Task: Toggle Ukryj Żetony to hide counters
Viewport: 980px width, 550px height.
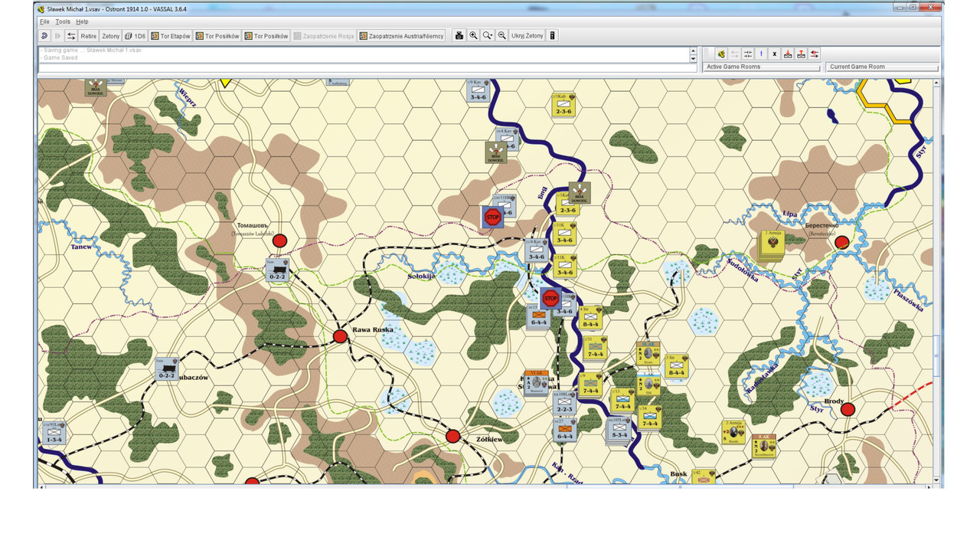Action: (528, 36)
